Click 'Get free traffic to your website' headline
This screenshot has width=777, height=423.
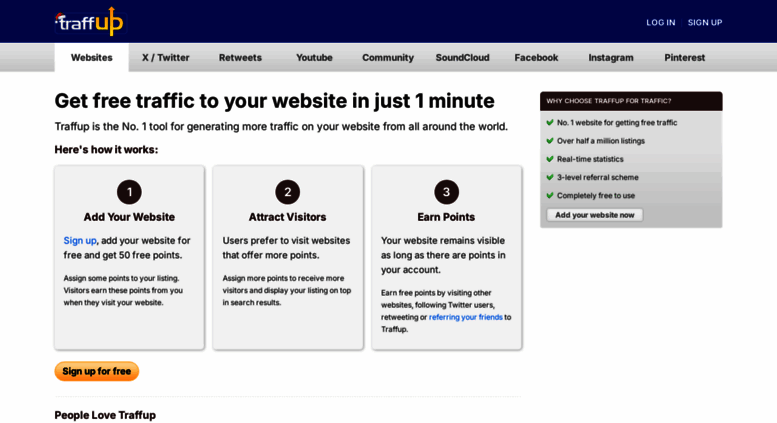275,101
